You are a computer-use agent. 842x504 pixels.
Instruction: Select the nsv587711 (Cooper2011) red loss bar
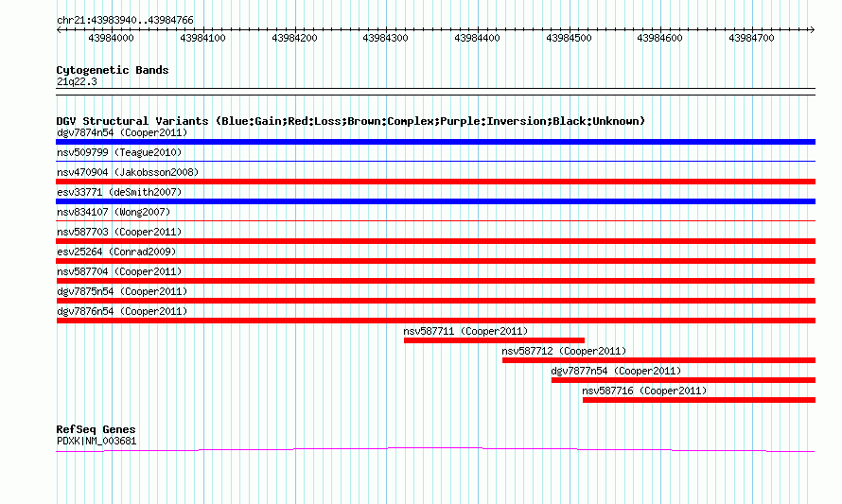(x=494, y=340)
